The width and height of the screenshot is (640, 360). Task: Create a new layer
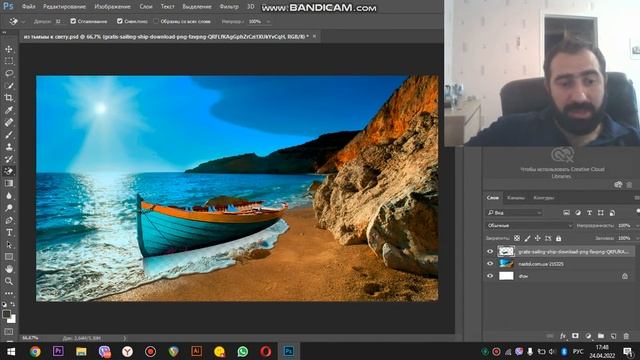pos(613,336)
